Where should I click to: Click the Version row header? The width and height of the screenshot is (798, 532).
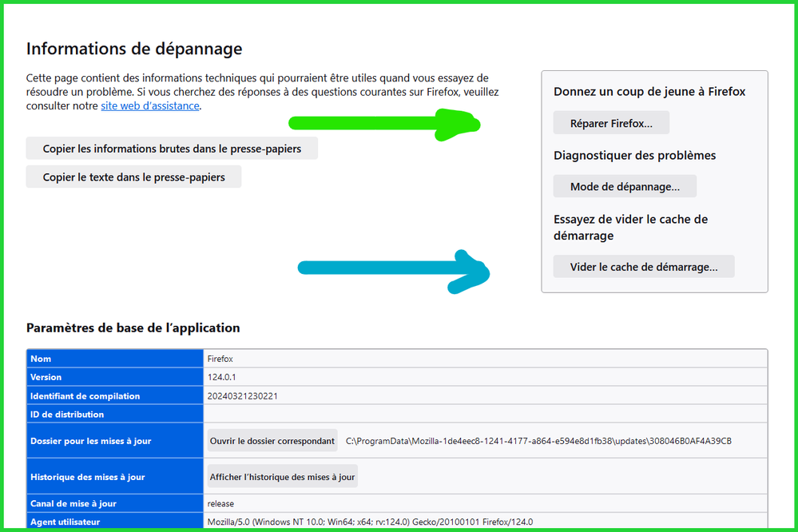point(115,377)
